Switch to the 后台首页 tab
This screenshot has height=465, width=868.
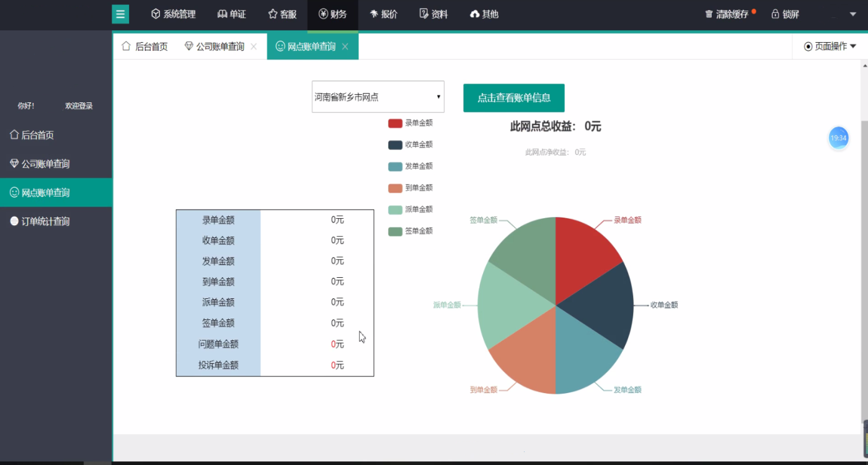[144, 46]
